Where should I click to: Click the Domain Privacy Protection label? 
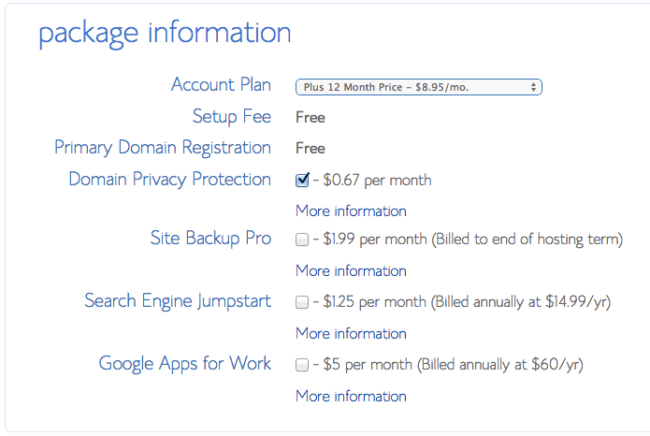[x=169, y=180]
